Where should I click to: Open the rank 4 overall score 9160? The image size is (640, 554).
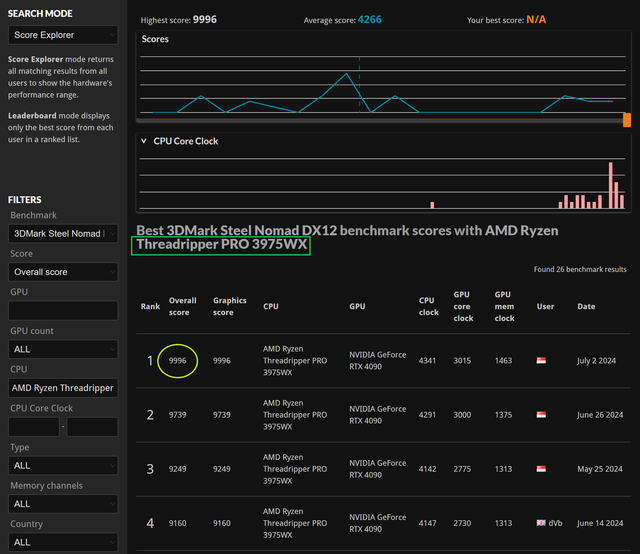point(178,523)
